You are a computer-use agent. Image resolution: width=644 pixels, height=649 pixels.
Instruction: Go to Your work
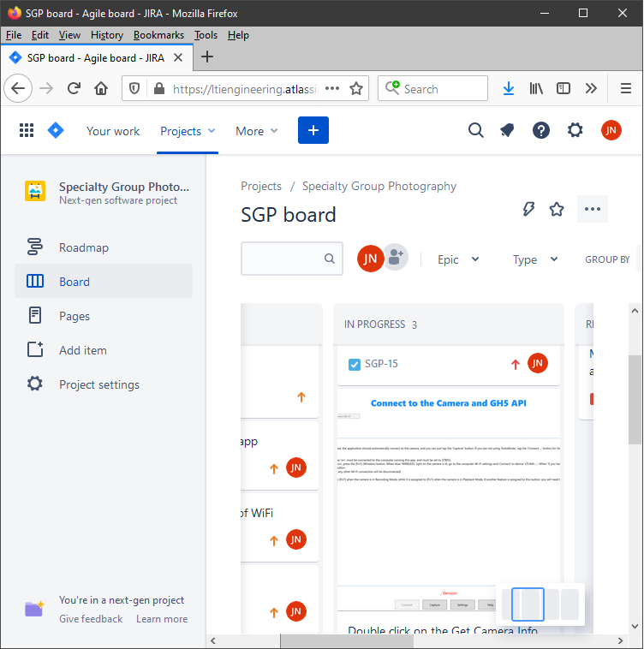coord(113,131)
